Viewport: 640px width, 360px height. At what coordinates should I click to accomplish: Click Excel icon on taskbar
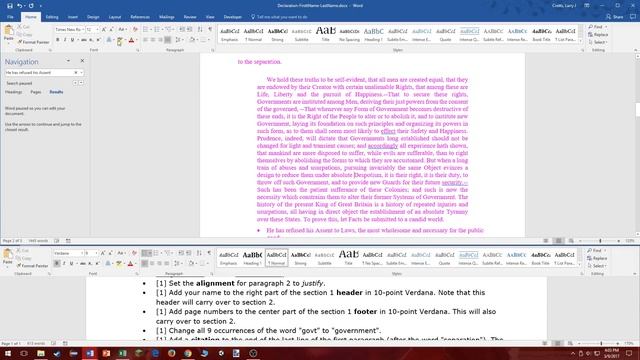pyautogui.click(x=122, y=353)
